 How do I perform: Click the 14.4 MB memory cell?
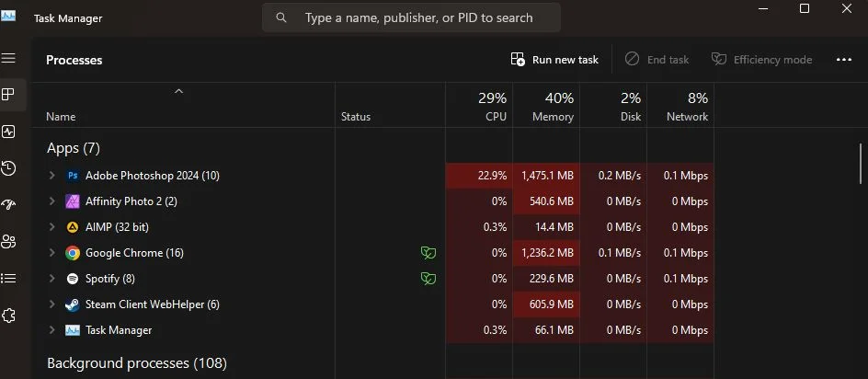(546, 227)
